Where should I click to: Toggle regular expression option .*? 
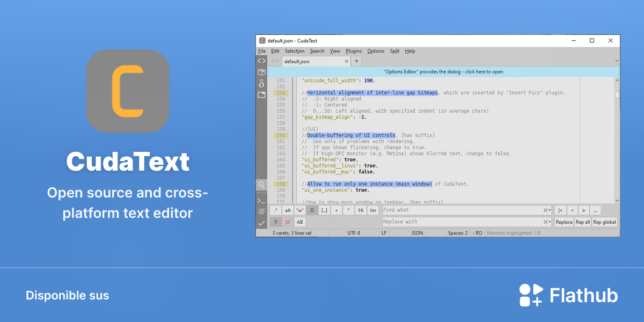276,210
